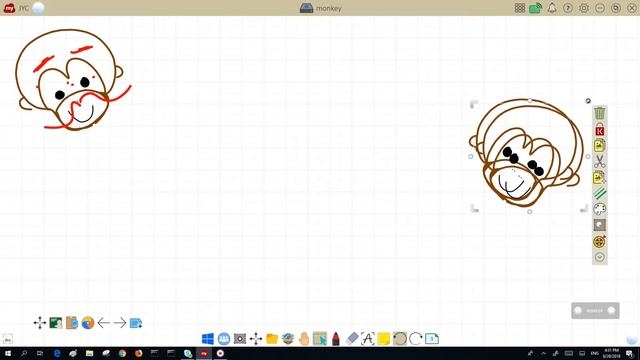Click the ENG language indicator in tray

point(595,353)
